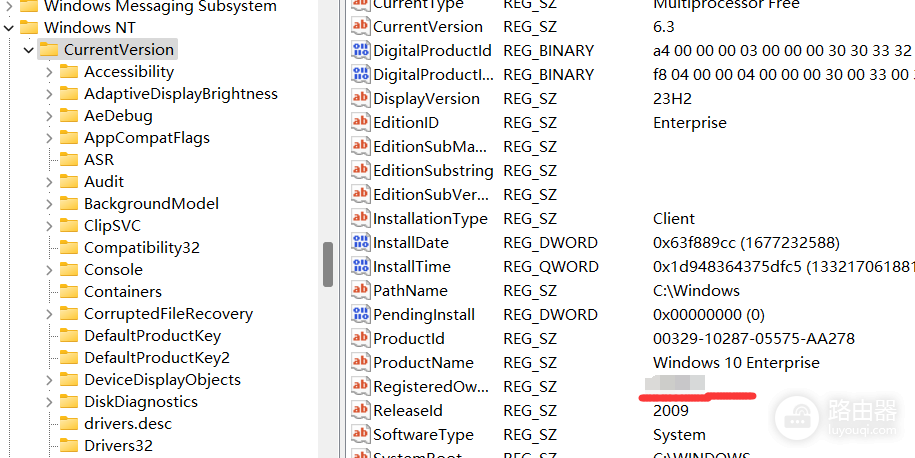Click the InstallationType string icon

pyautogui.click(x=360, y=218)
